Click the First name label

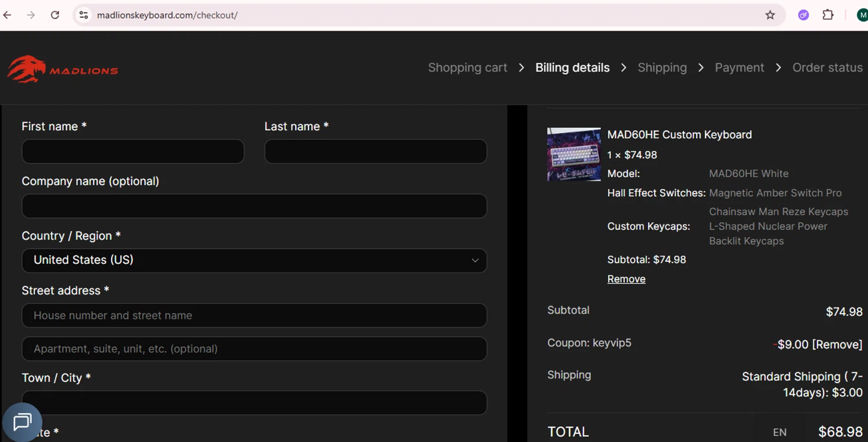coord(54,126)
